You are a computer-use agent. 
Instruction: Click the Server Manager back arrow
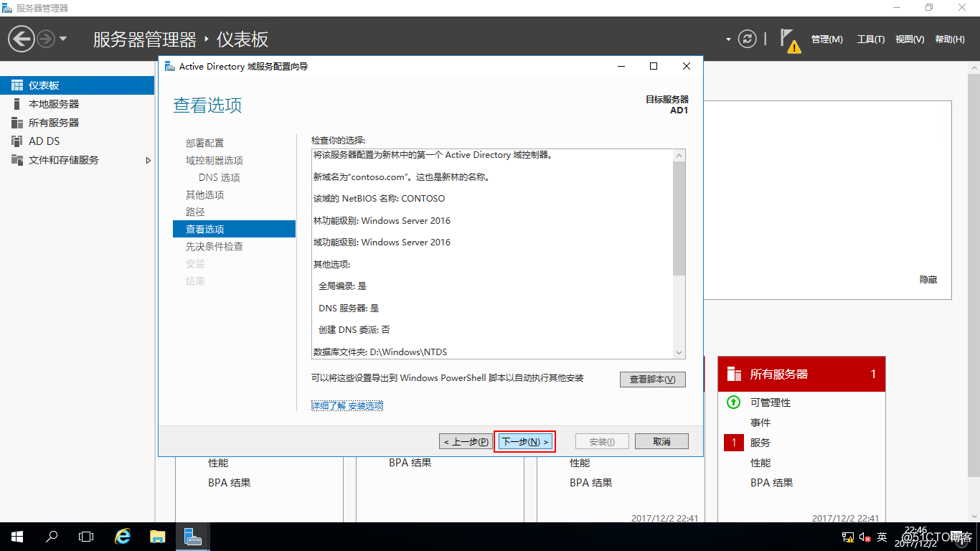(22, 39)
